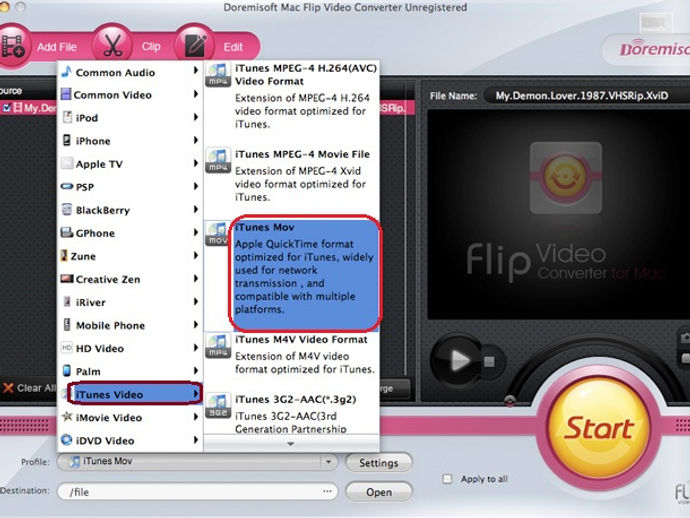Click the iTunes Mov format icon
The height and width of the screenshot is (518, 690).
coord(217,234)
